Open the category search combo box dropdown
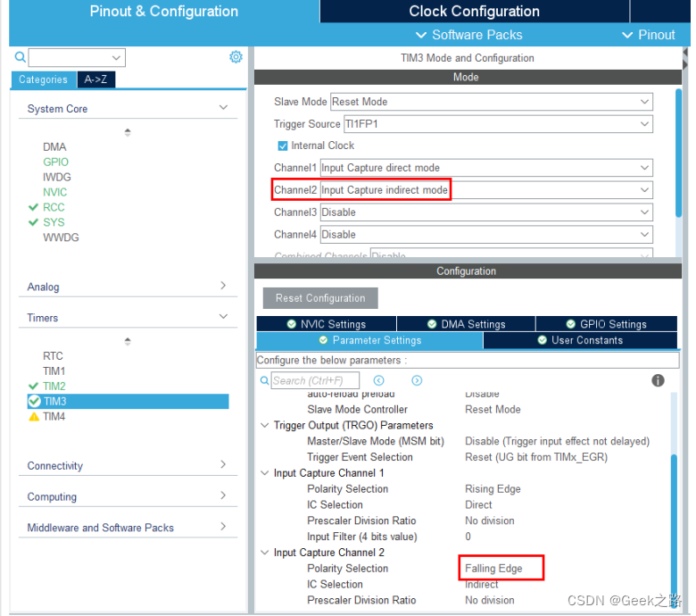696x616 pixels. click(x=116, y=58)
